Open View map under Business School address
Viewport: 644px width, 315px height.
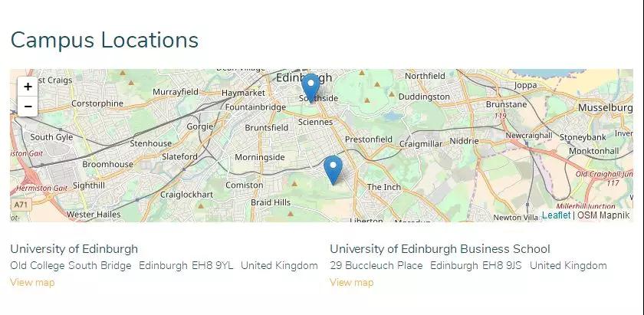coord(352,283)
